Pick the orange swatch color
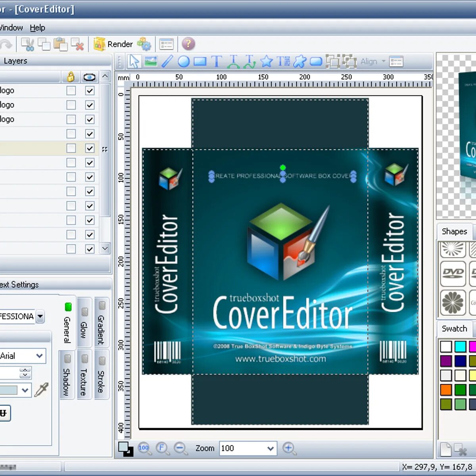Screen dimensions: 476x476 446,390
